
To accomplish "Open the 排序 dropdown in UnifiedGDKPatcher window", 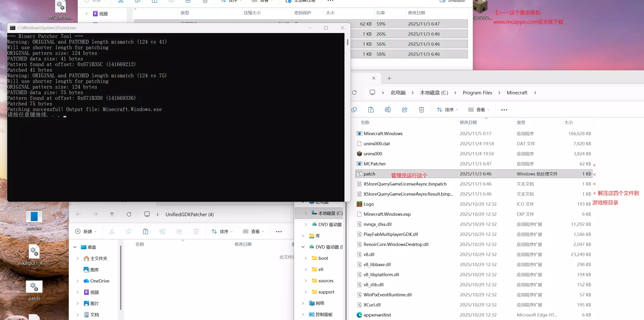I will click(x=222, y=231).
